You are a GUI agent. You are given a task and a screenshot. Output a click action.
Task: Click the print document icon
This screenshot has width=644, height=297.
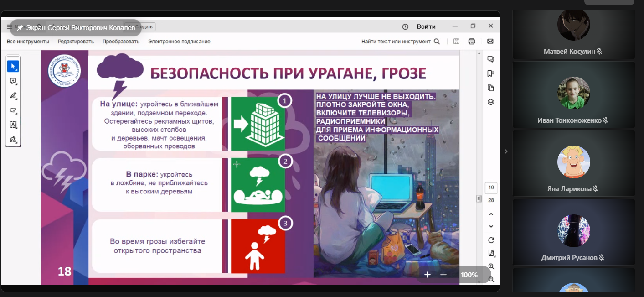(472, 42)
